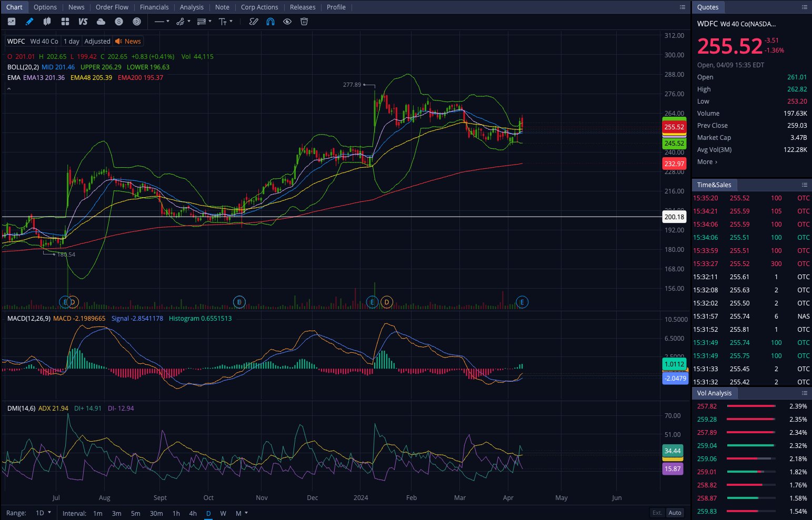Toggle drawing visibility with the eye icon
The height and width of the screenshot is (520, 812).
point(287,22)
